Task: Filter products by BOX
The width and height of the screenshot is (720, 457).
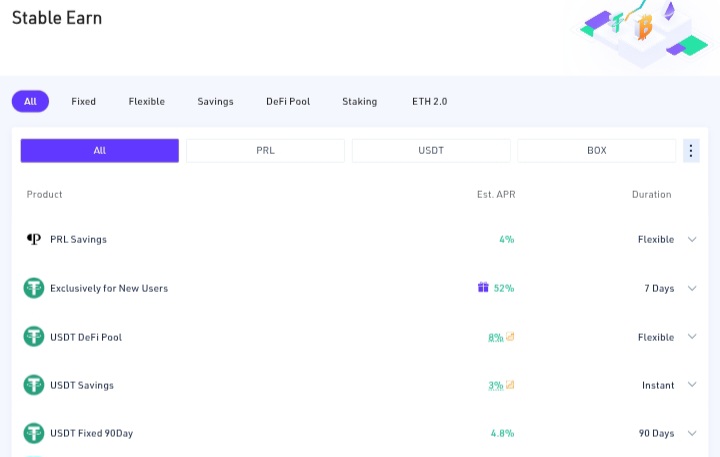Action: 597,151
